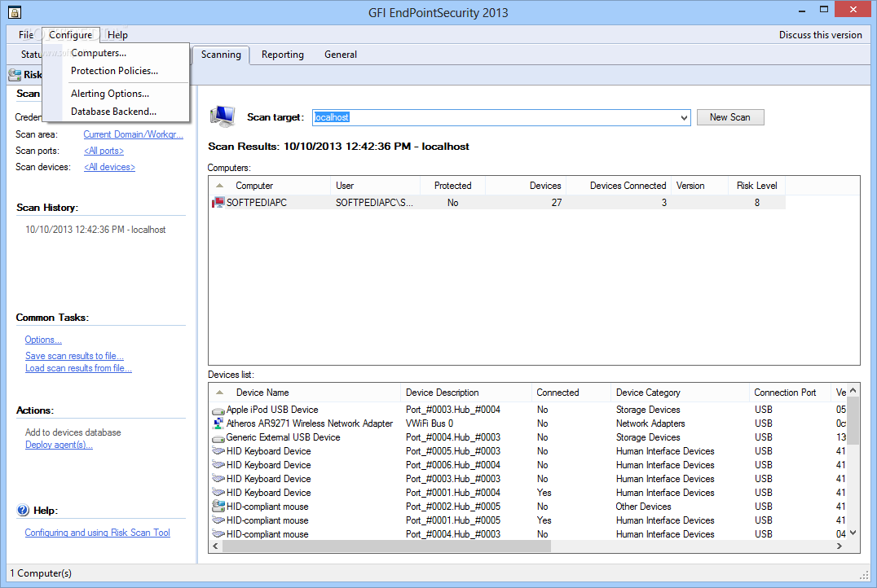The width and height of the screenshot is (877, 588).
Task: Click icon of HID Keyboard Device Port_#0003.Hub_#0003
Action: tap(218, 479)
